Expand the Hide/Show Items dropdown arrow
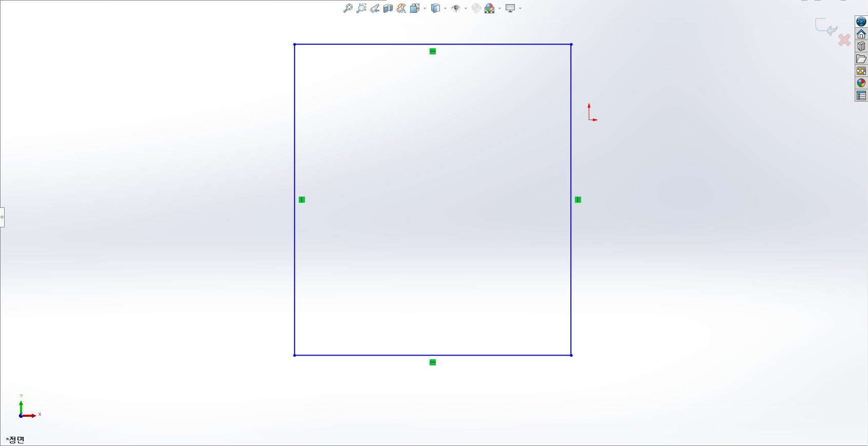This screenshot has height=446, width=868. [x=466, y=9]
